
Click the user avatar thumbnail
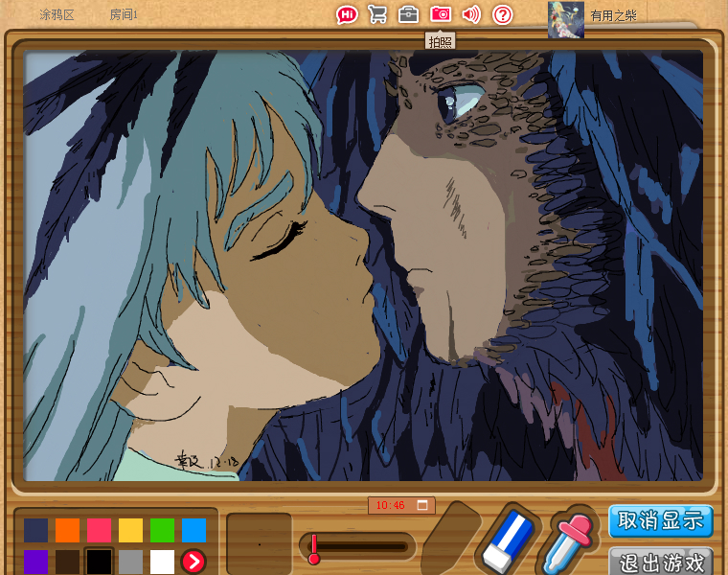click(566, 19)
